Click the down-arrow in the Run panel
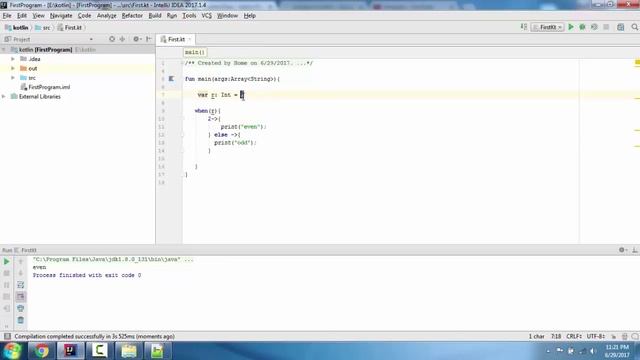This screenshot has height=360, width=640. tap(20, 273)
